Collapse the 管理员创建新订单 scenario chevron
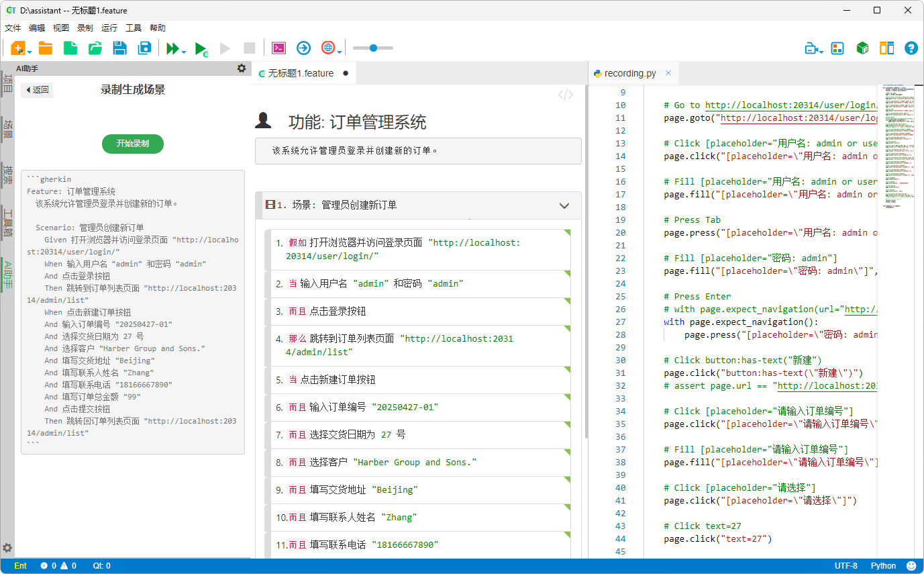The height and width of the screenshot is (574, 924). coord(564,205)
